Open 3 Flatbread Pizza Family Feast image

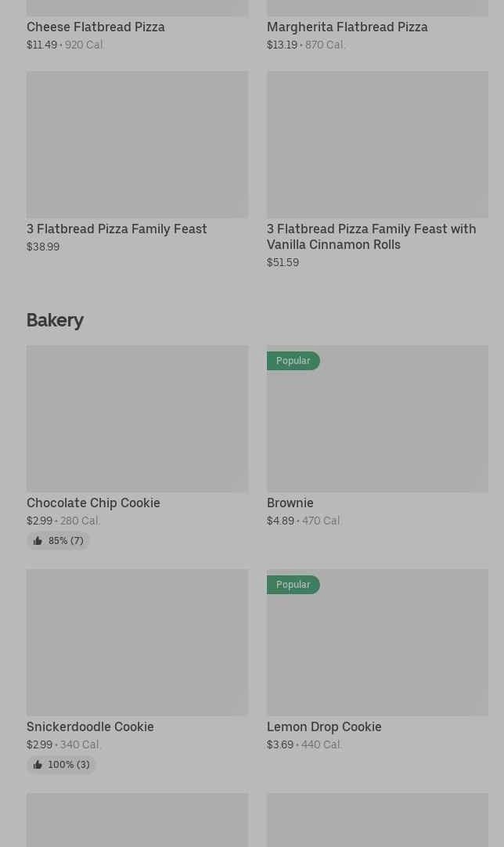pos(137,144)
